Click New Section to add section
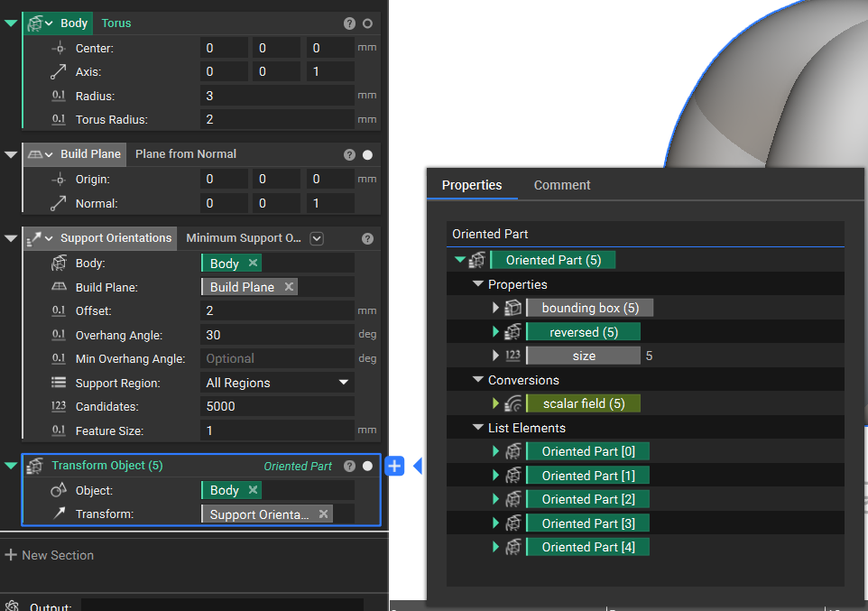 click(x=50, y=555)
